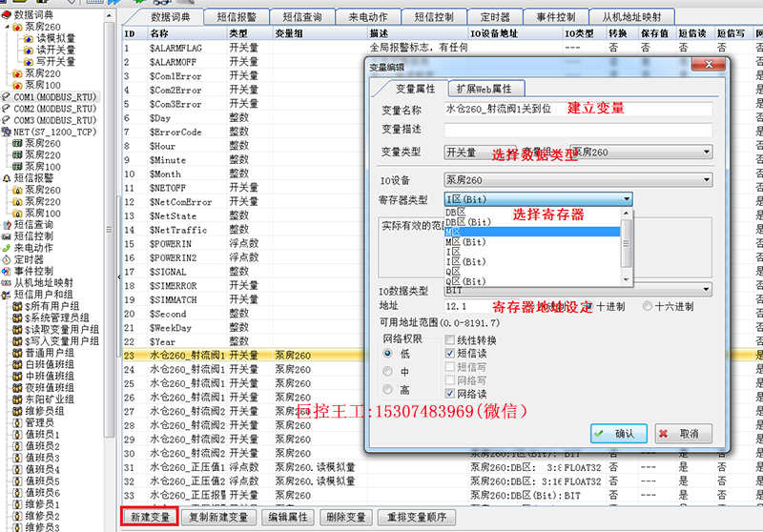Image resolution: width=763 pixels, height=532 pixels.
Task: Open the 变量组 泵房260 dropdown
Action: [x=641, y=153]
